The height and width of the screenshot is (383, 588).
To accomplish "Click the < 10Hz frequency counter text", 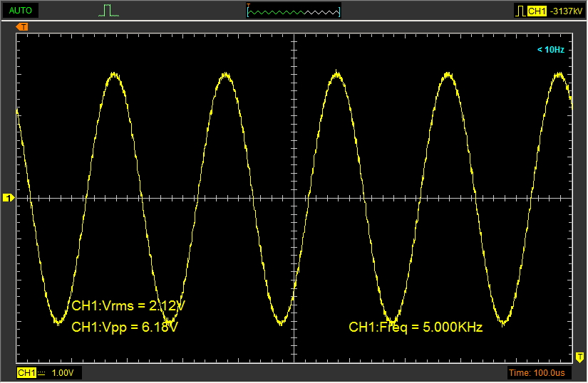I will [550, 49].
